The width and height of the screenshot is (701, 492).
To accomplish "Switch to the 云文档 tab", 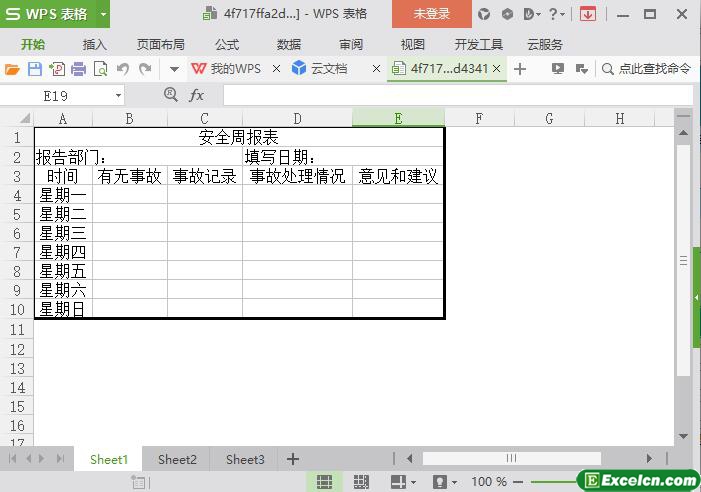I will pos(319,69).
